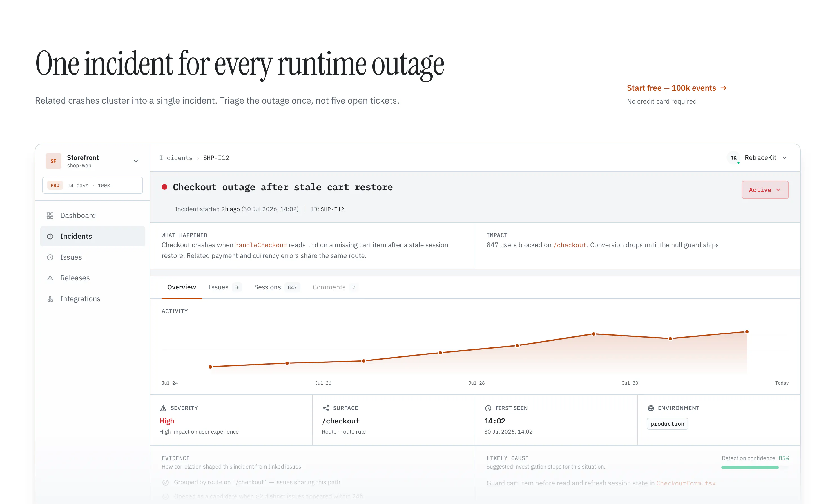Image resolution: width=839 pixels, height=504 pixels.
Task: Click the First Seen clock icon
Action: [x=488, y=408]
